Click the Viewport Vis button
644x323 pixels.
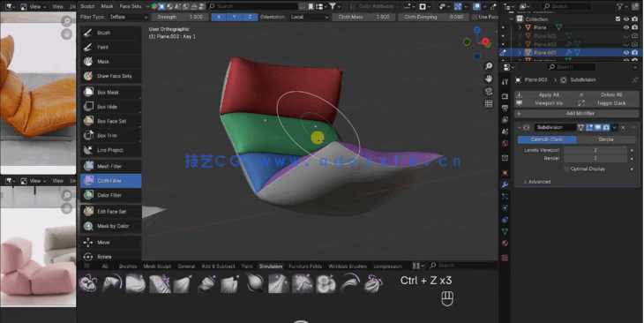(545, 103)
